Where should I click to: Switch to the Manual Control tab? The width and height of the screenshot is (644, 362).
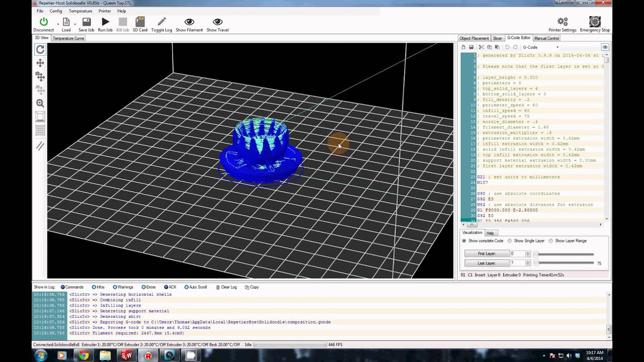click(x=546, y=38)
